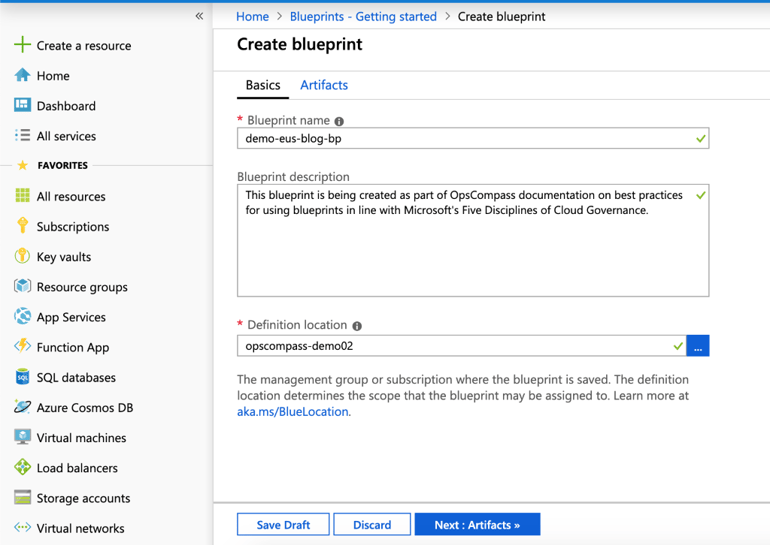Open Resource groups in sidebar

coord(82,287)
